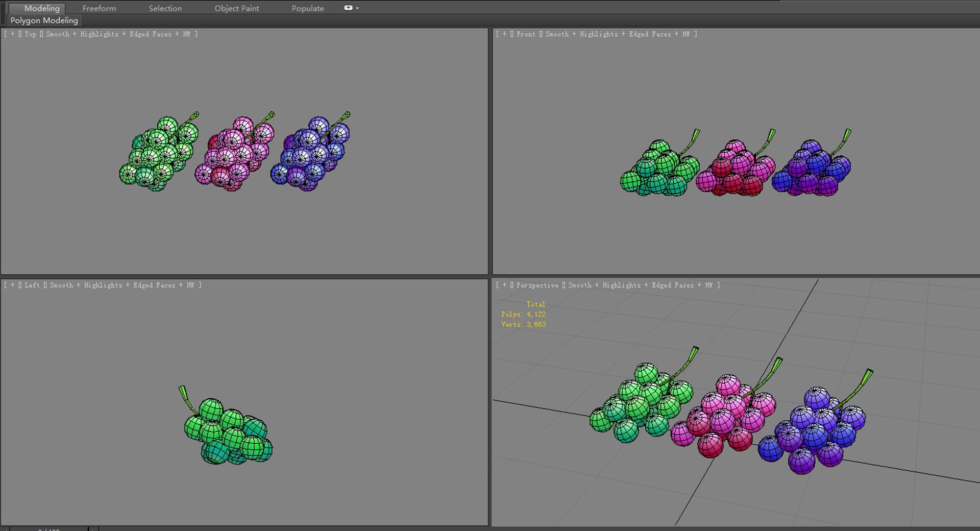Open the Front viewport plus menu
The image size is (980, 531).
(x=505, y=34)
